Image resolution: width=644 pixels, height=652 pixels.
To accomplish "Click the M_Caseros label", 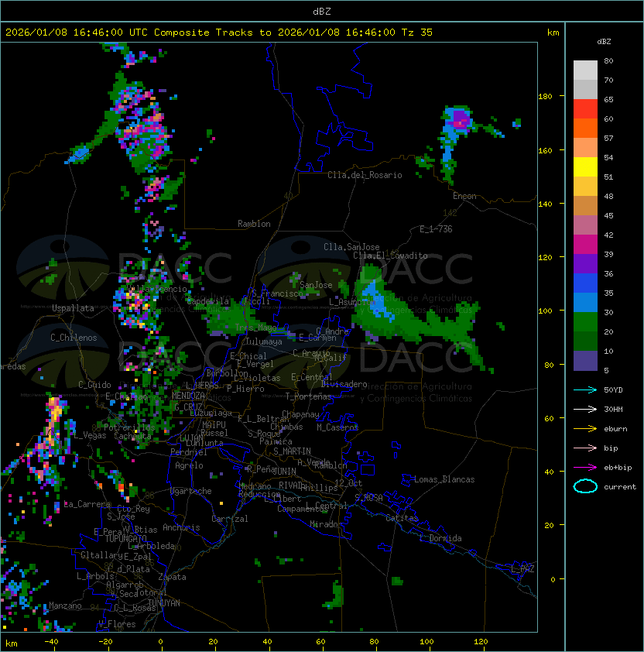I will click(337, 427).
